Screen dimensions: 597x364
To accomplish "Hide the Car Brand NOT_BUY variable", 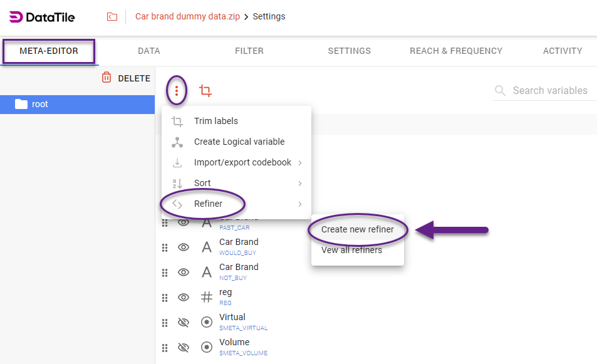I will (184, 273).
